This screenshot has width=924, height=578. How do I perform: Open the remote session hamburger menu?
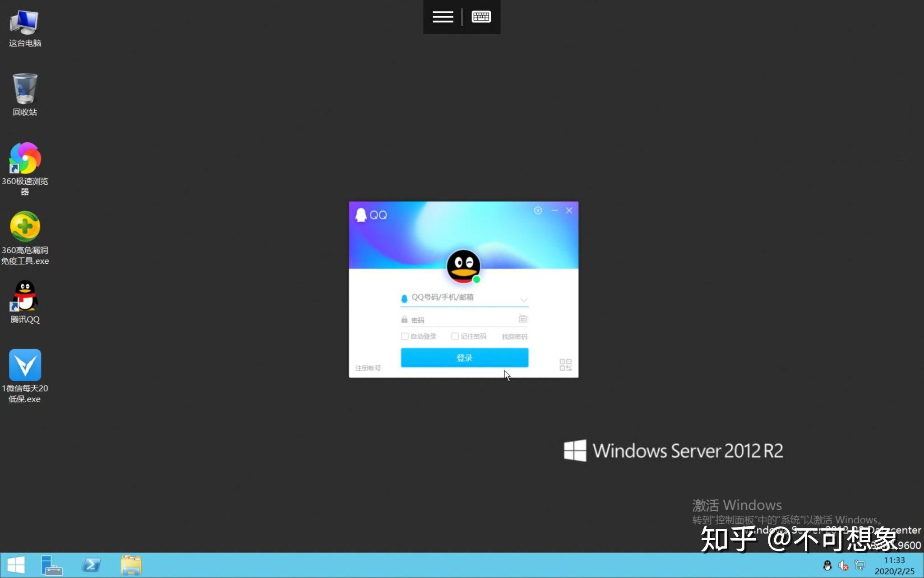(443, 17)
